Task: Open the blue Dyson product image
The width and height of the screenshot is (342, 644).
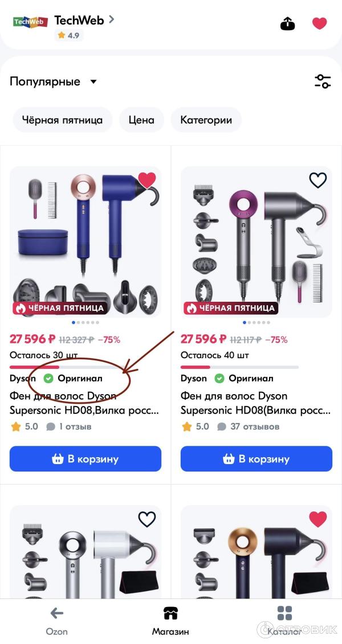Action: click(85, 241)
